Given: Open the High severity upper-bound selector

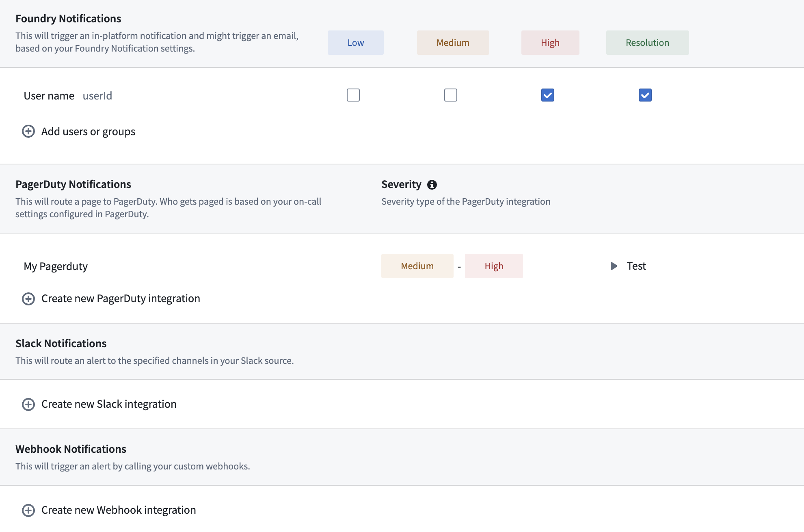Looking at the screenshot, I should (x=493, y=266).
